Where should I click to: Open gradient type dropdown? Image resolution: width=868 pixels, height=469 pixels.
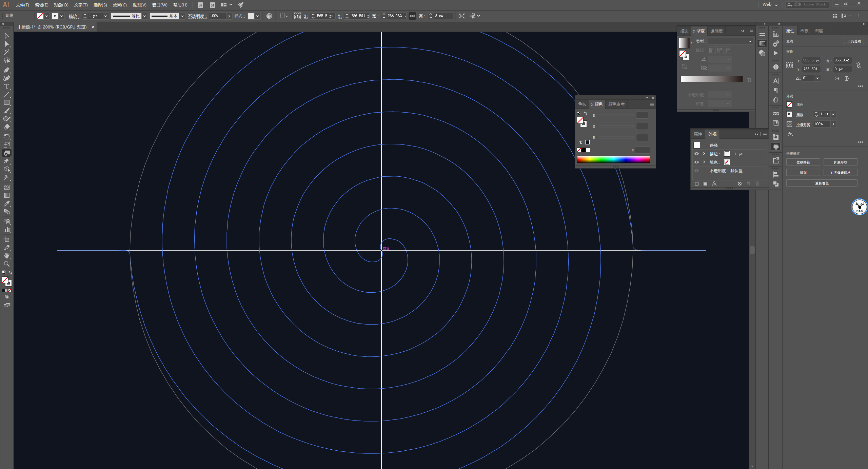[x=730, y=41]
